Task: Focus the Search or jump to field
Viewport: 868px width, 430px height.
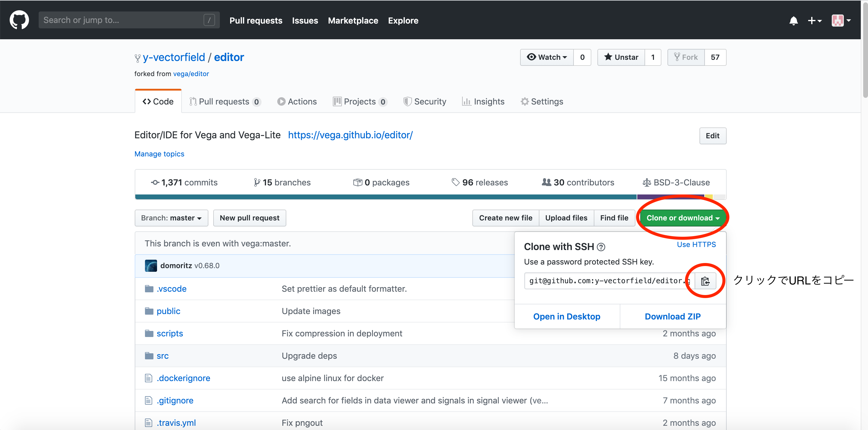Action: click(123, 20)
